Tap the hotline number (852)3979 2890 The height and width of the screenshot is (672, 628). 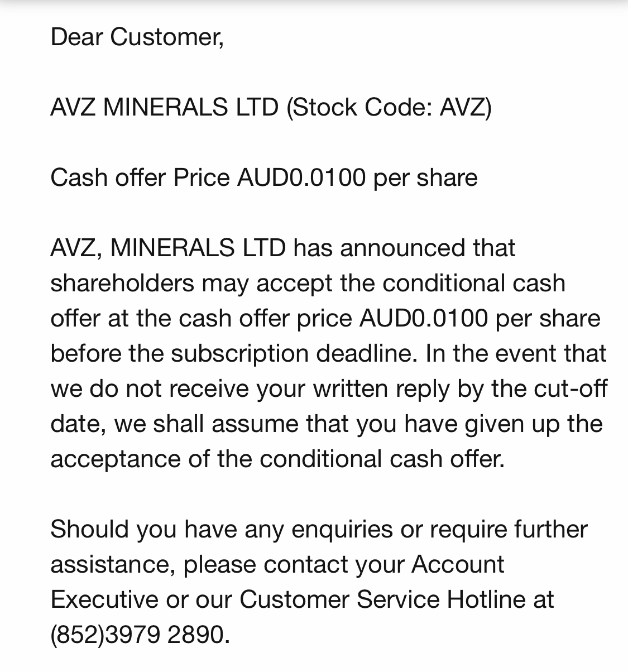click(140, 635)
